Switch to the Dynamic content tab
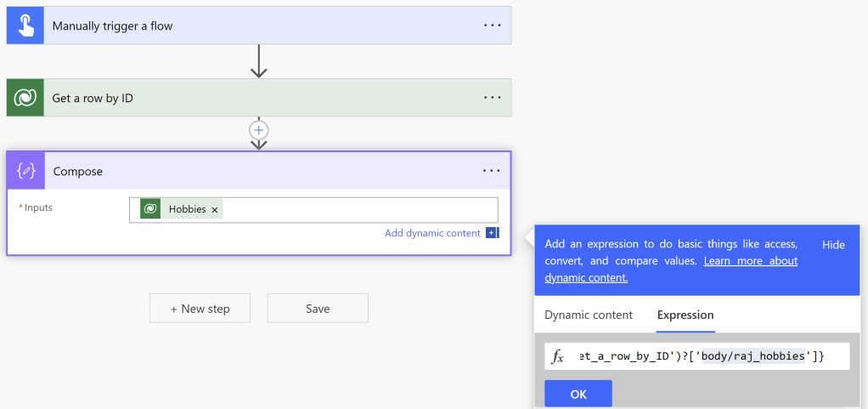868x409 pixels. coord(589,315)
